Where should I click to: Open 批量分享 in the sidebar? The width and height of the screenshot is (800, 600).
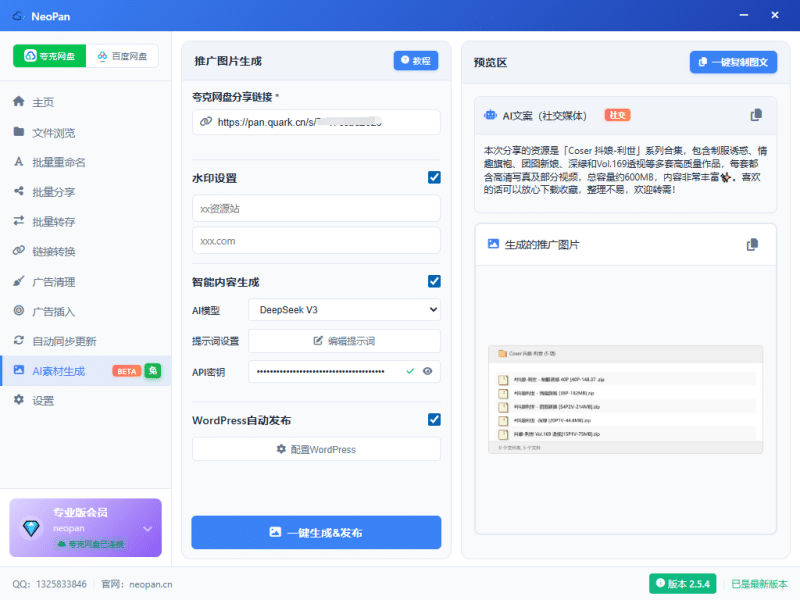click(x=53, y=192)
